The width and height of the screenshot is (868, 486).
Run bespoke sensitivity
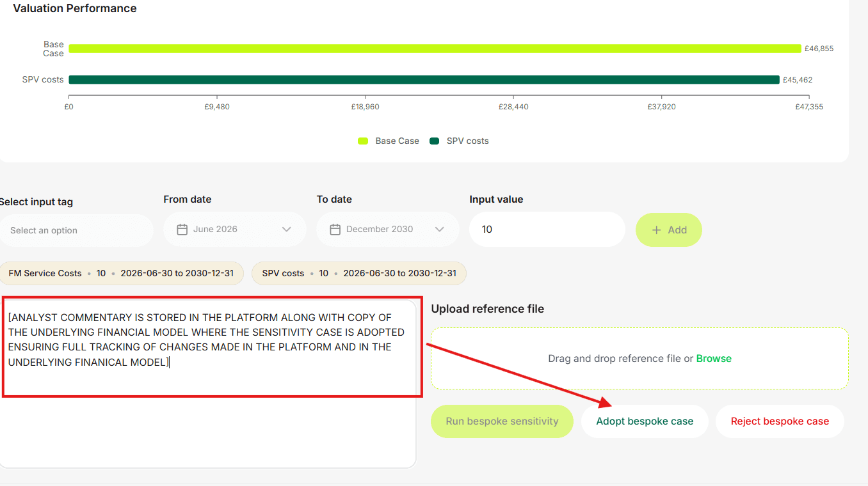(x=502, y=421)
